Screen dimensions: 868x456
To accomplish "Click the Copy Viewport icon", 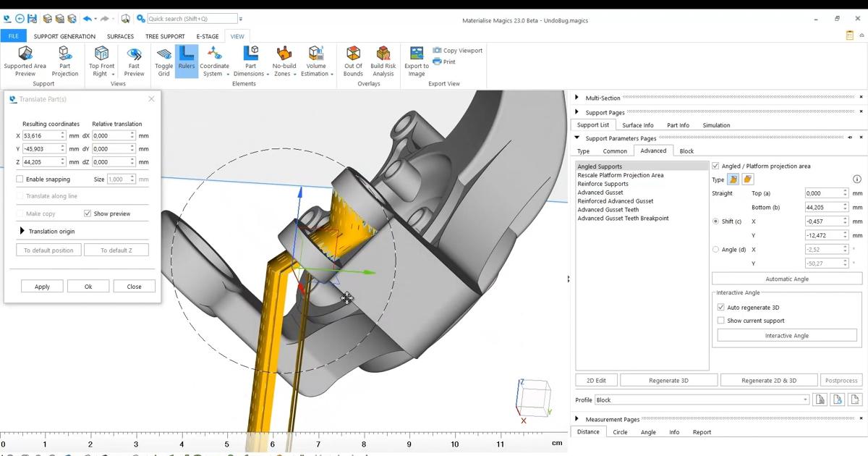I will click(436, 50).
